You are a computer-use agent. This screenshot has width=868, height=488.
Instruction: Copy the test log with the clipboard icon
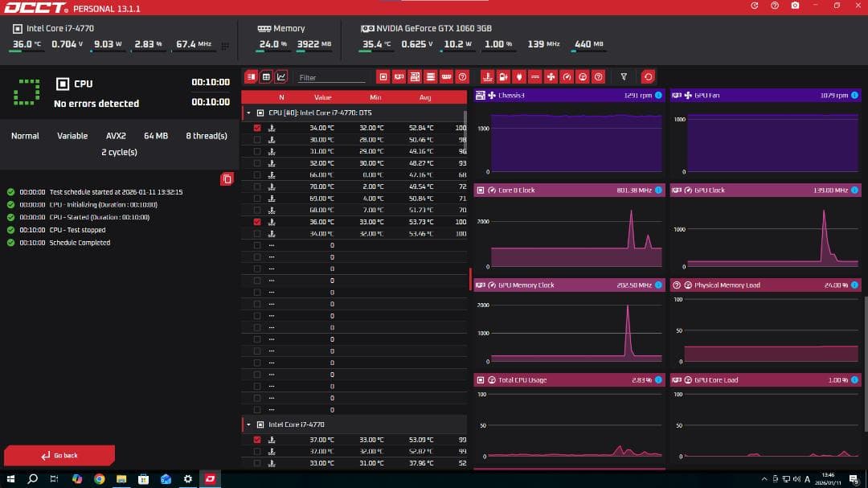227,178
